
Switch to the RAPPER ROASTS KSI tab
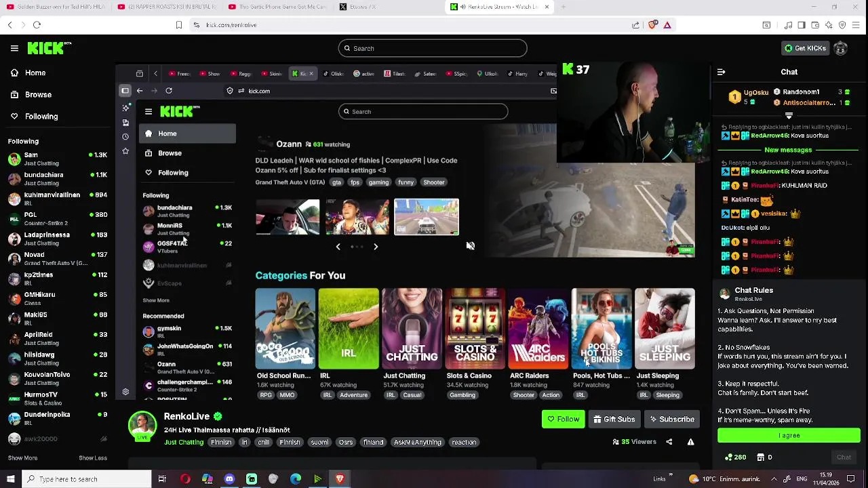[x=167, y=7]
